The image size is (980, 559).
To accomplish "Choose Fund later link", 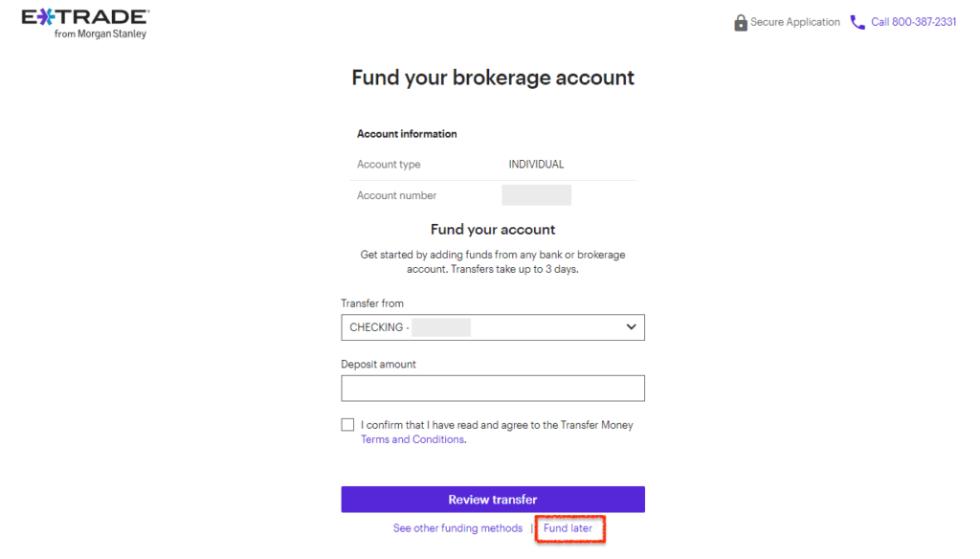I will tap(568, 528).
